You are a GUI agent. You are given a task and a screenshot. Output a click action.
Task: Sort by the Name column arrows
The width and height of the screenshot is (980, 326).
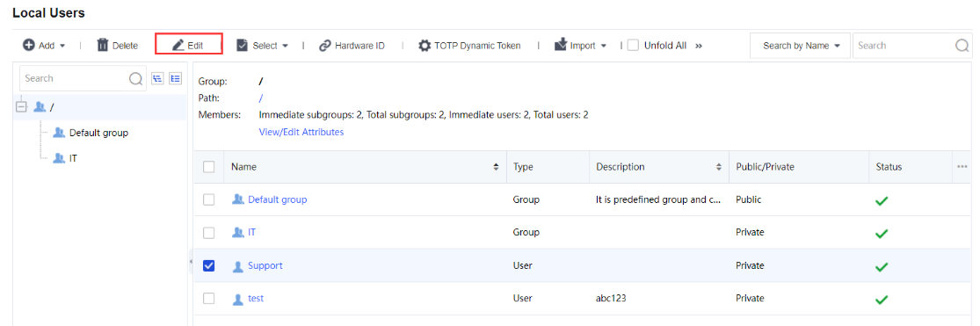497,167
